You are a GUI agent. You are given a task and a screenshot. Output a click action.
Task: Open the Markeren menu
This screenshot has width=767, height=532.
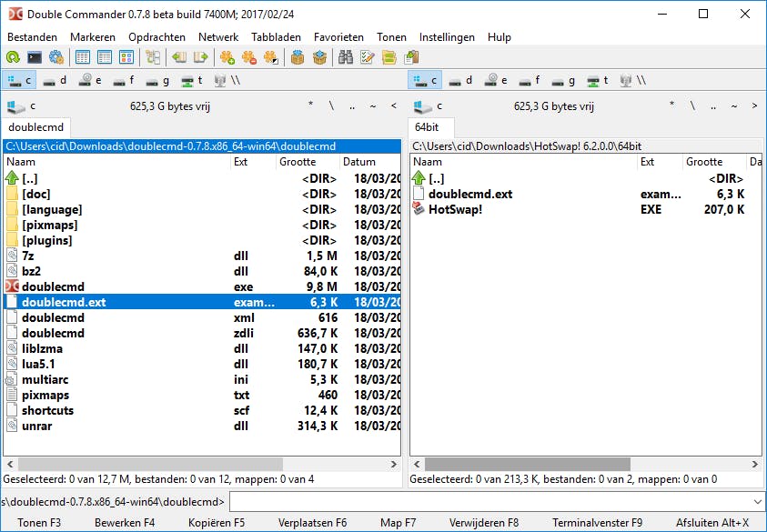click(x=93, y=37)
